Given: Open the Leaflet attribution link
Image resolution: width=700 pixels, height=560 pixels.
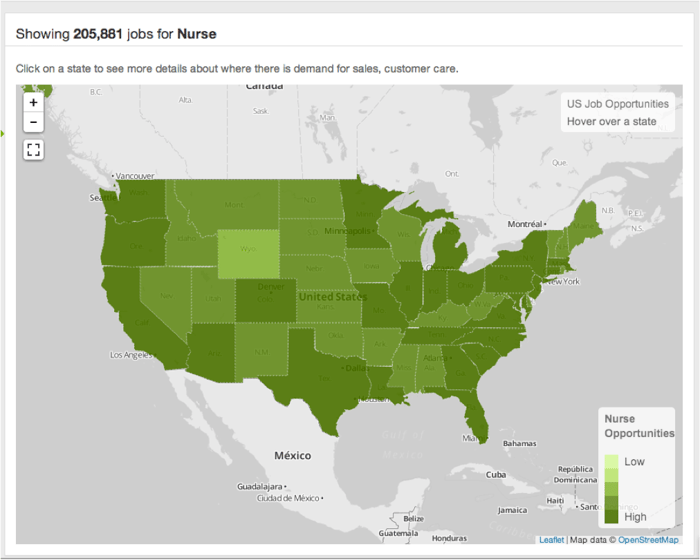Looking at the screenshot, I should 551,540.
